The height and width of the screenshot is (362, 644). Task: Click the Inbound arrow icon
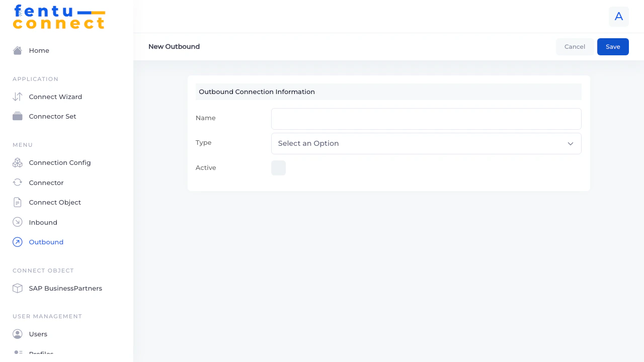click(17, 222)
